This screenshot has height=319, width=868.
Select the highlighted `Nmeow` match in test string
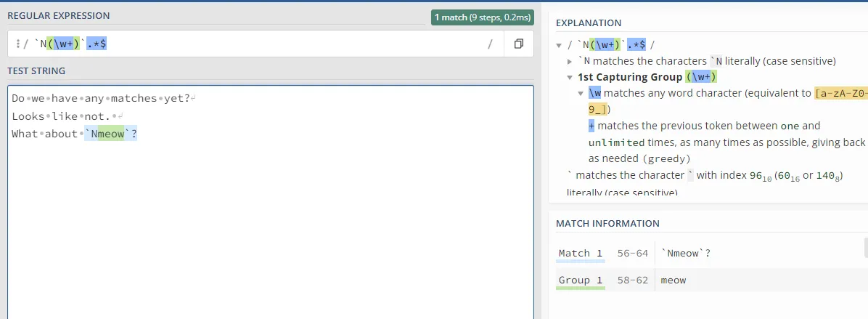(x=110, y=134)
